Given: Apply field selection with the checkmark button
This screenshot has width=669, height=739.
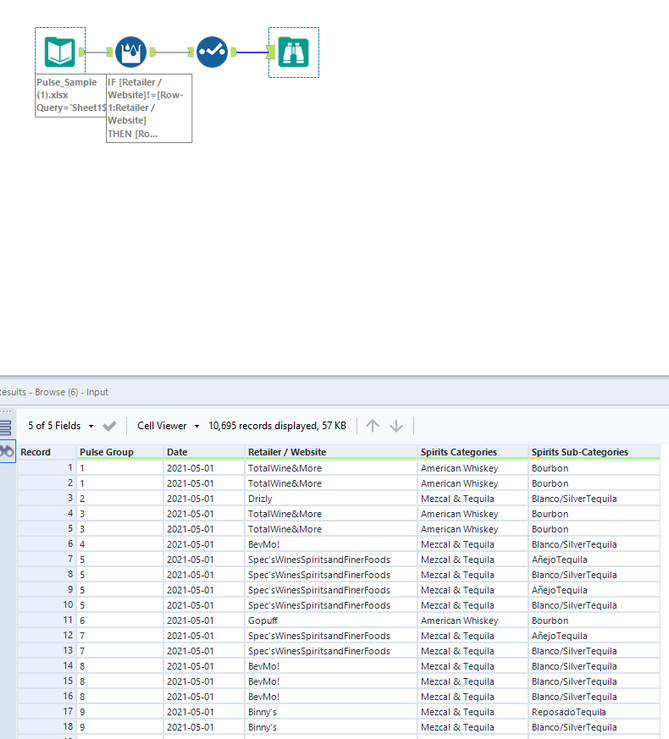Looking at the screenshot, I should pos(110,426).
